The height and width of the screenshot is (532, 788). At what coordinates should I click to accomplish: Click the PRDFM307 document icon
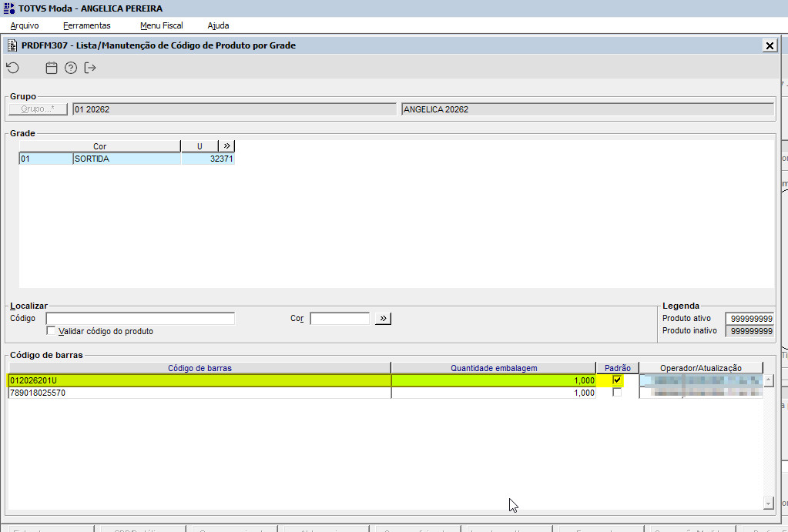[12, 45]
